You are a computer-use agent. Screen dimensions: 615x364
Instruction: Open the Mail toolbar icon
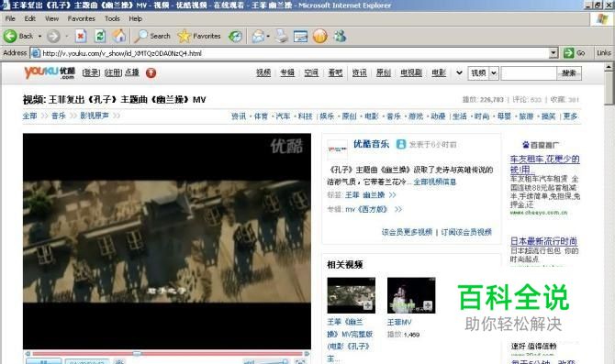click(x=258, y=36)
